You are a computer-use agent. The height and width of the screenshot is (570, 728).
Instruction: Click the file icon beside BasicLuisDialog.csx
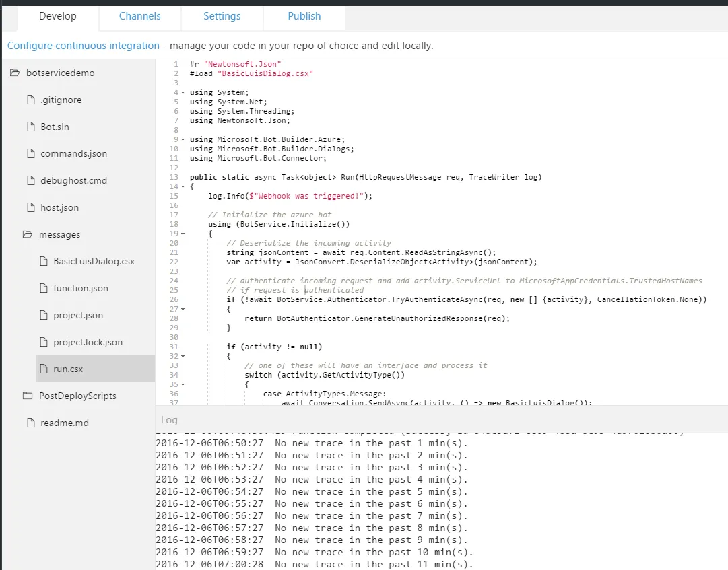pyautogui.click(x=44, y=261)
